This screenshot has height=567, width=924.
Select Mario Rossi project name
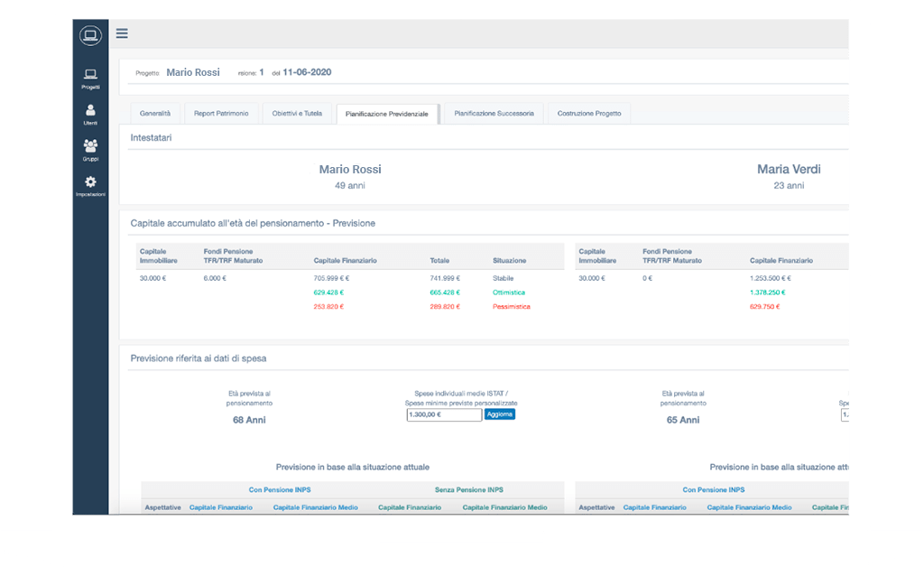coord(193,72)
